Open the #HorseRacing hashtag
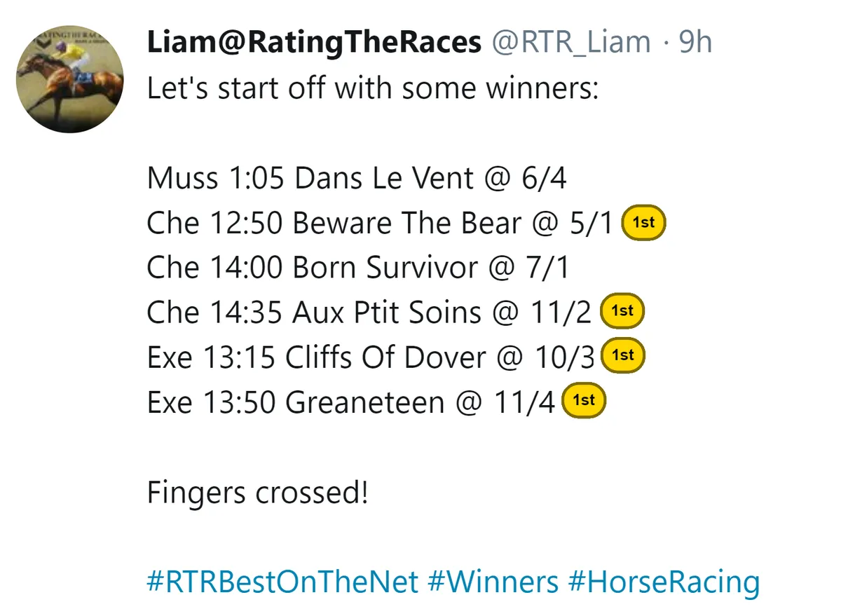This screenshot has width=841, height=616. pyautogui.click(x=664, y=582)
